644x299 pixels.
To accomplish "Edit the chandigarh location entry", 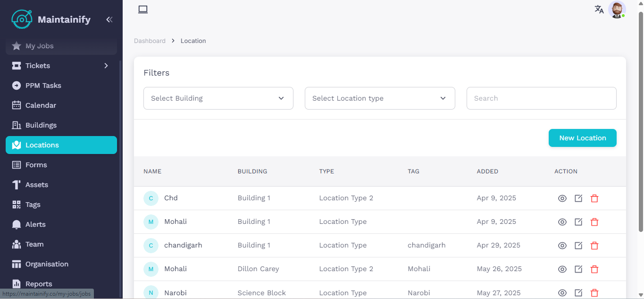I will 578,246.
